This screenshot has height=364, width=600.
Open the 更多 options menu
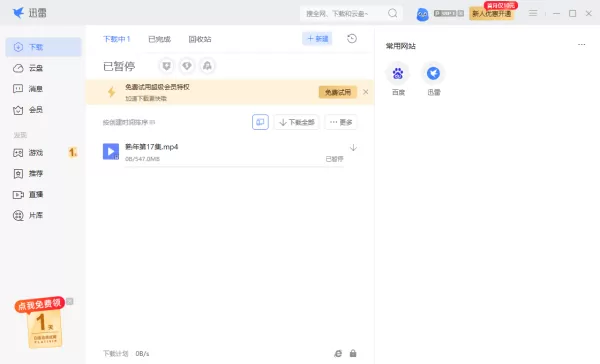tap(341, 122)
